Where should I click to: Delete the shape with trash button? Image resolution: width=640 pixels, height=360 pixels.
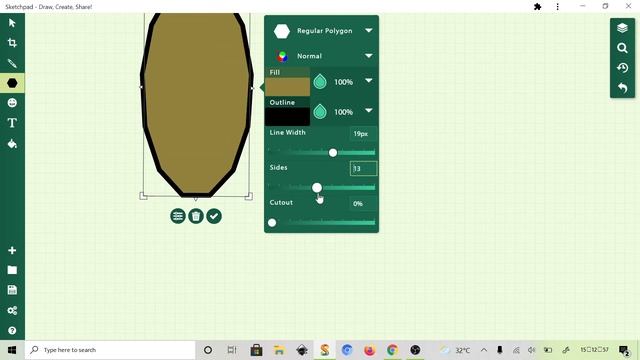pos(196,216)
